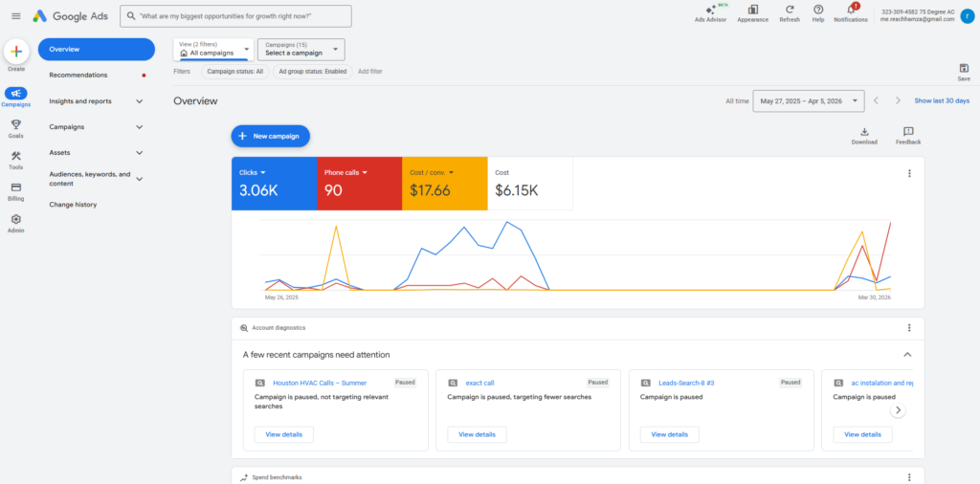
Task: Go to previous date range arrow
Action: tap(877, 100)
